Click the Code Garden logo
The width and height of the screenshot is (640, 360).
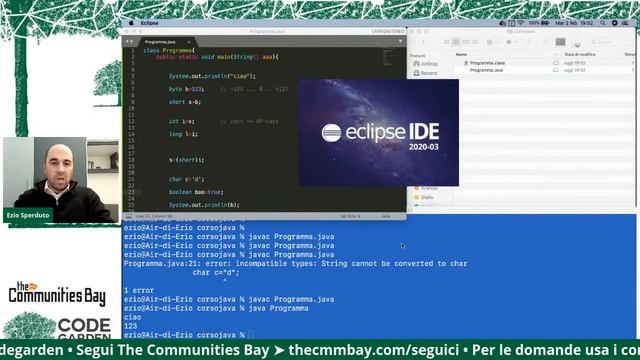(57, 327)
